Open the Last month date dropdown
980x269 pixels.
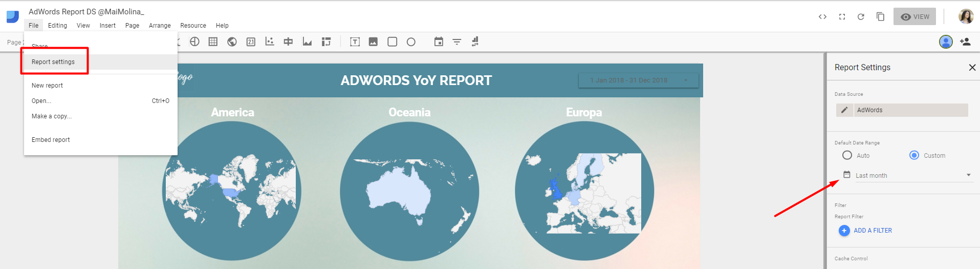[913, 175]
